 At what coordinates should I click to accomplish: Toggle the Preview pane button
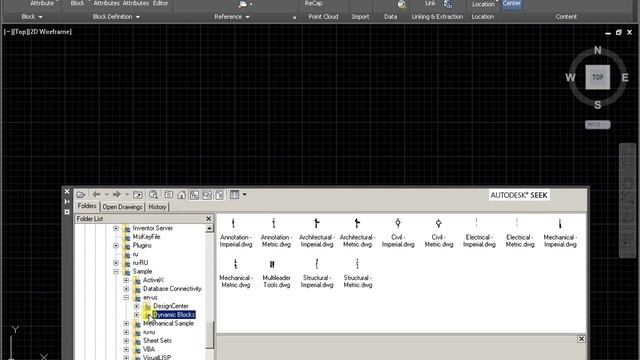207,195
